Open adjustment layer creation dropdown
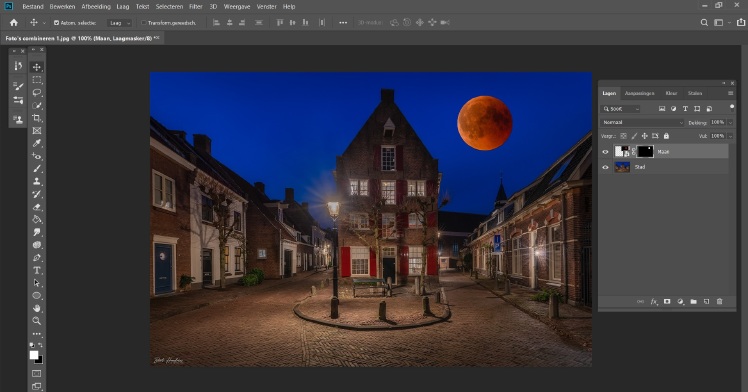The image size is (748, 392). (x=680, y=301)
